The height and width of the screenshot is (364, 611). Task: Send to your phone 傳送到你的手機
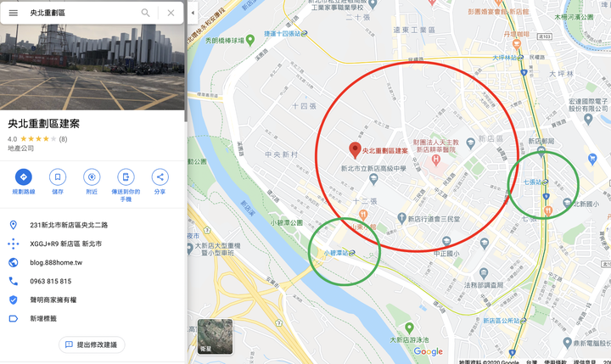click(x=126, y=177)
